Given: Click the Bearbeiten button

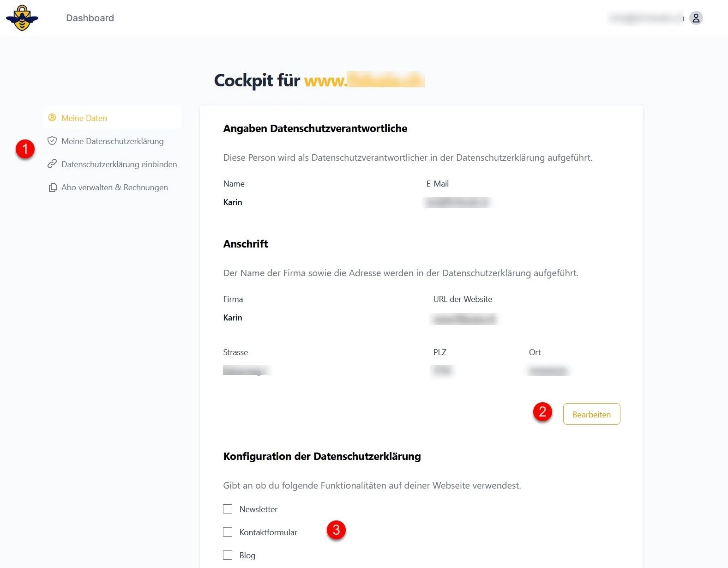Looking at the screenshot, I should [x=591, y=414].
